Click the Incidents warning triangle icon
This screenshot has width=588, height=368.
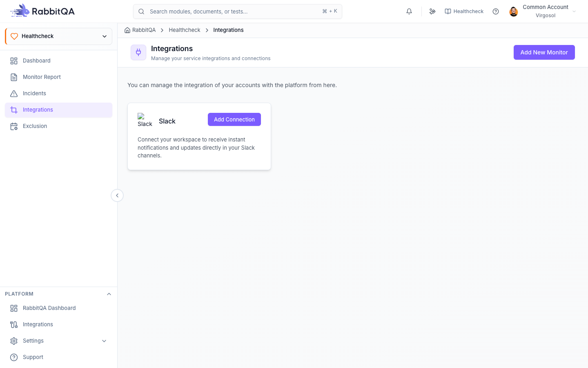click(14, 93)
